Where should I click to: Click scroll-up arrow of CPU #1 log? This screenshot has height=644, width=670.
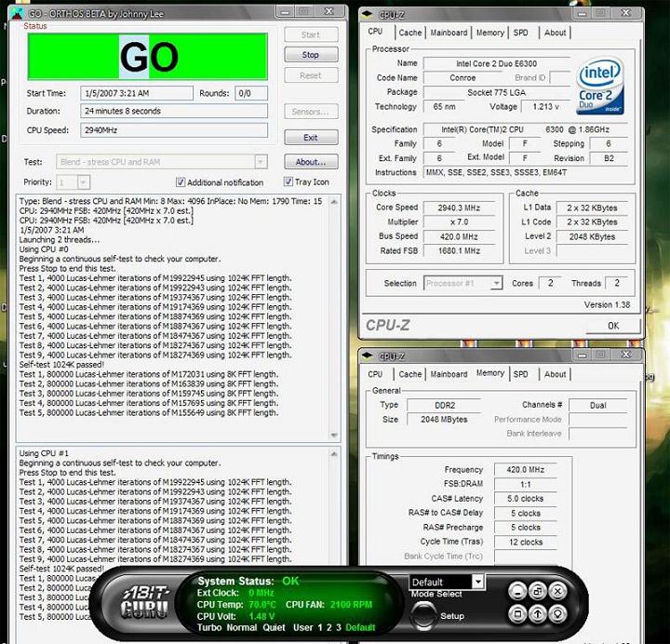(x=334, y=454)
